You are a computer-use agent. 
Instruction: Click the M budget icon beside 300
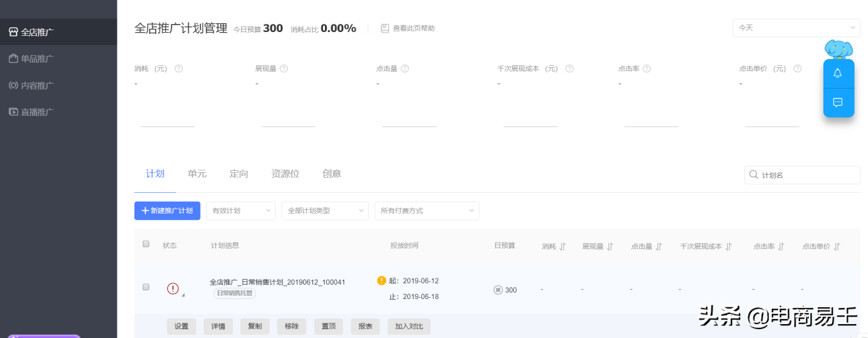click(x=498, y=290)
